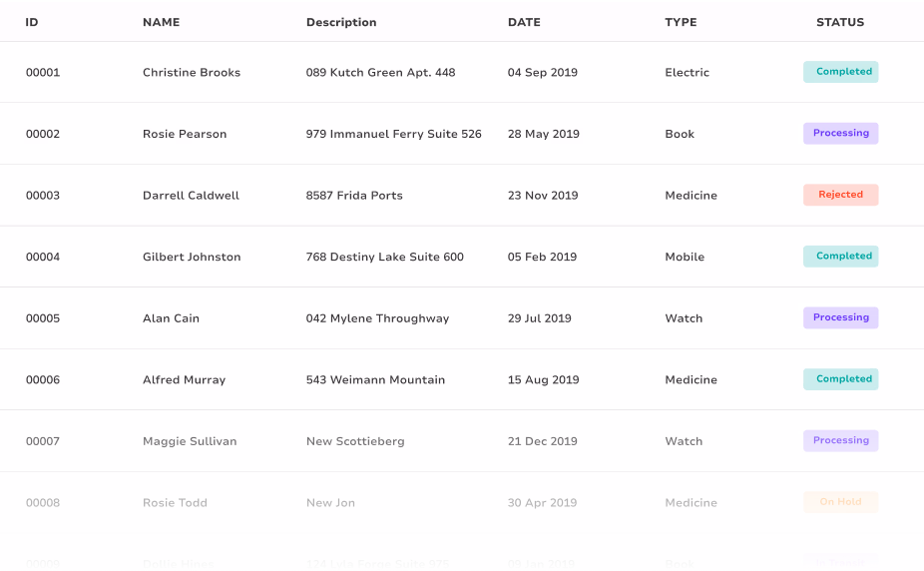
Task: Click the Processing badge for Rosie Pearson
Action: coord(840,134)
